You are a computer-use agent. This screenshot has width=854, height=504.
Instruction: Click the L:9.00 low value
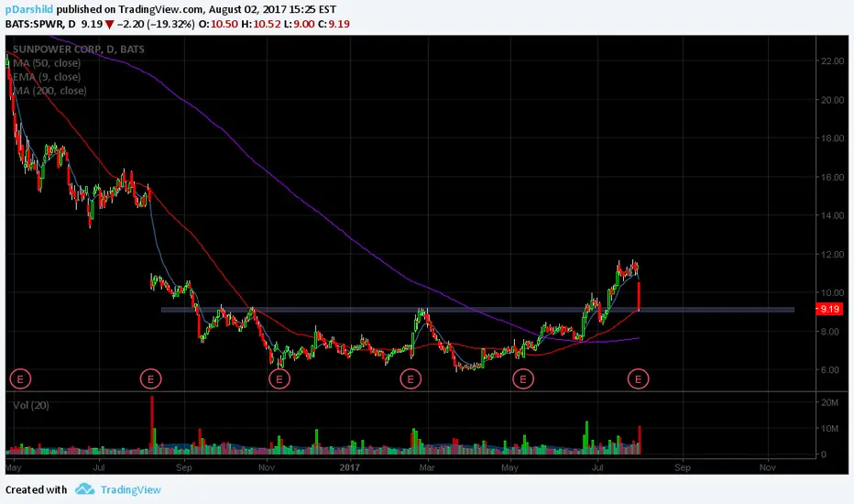[297, 24]
